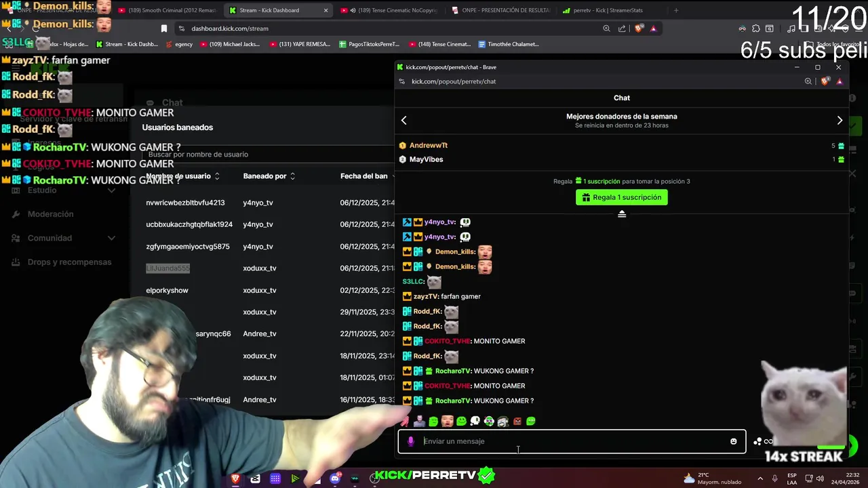Image resolution: width=868 pixels, height=488 pixels.
Task: Open the emoji picker in chat input
Action: tap(733, 441)
